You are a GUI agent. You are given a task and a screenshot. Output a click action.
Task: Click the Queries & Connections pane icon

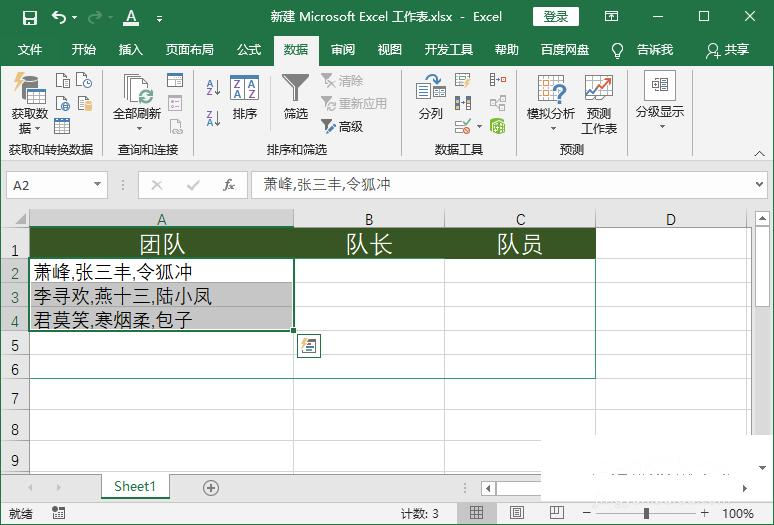point(175,80)
